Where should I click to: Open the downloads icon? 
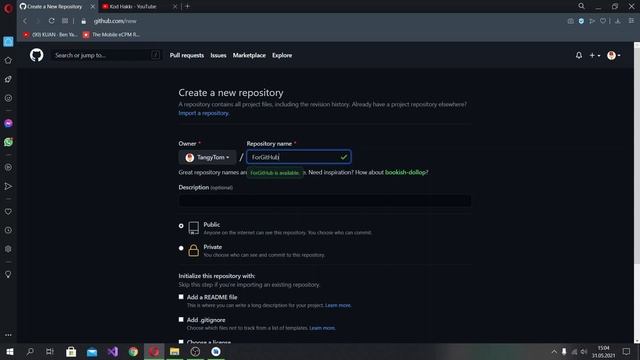click(618, 21)
